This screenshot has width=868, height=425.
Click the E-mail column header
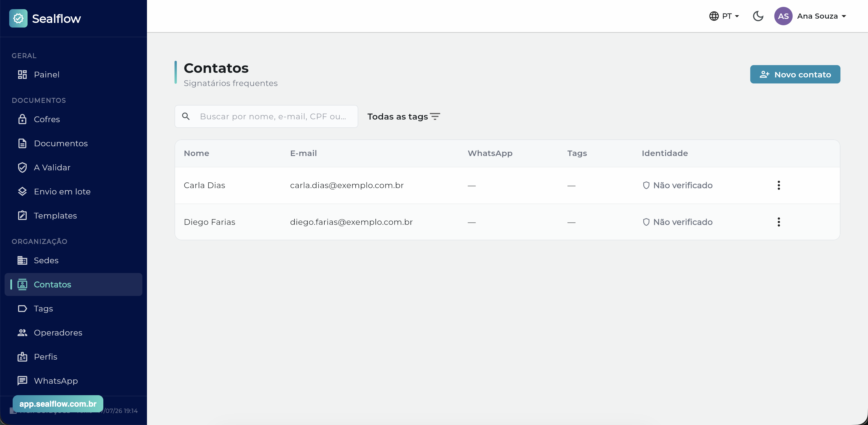pyautogui.click(x=303, y=153)
